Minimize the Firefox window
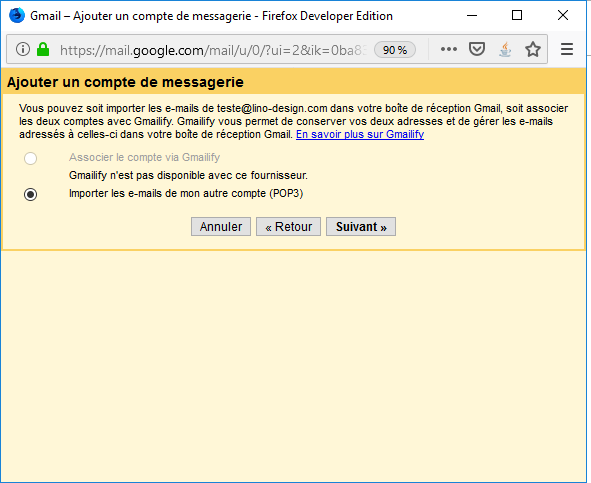This screenshot has width=591, height=483. 472,15
